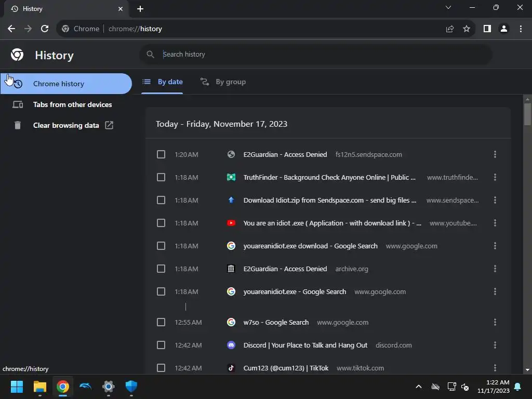Open actions menu for youareanidiot.exe download search

pyautogui.click(x=495, y=246)
